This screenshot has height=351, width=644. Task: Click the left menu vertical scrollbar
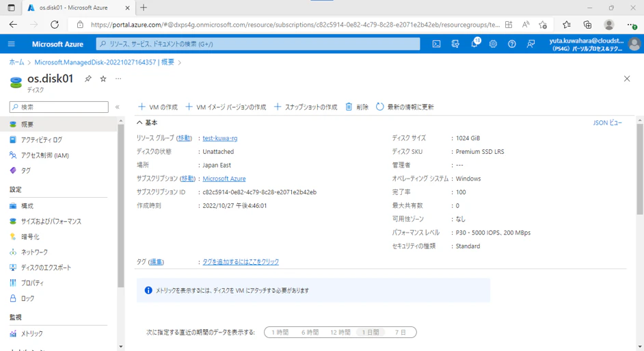120,205
